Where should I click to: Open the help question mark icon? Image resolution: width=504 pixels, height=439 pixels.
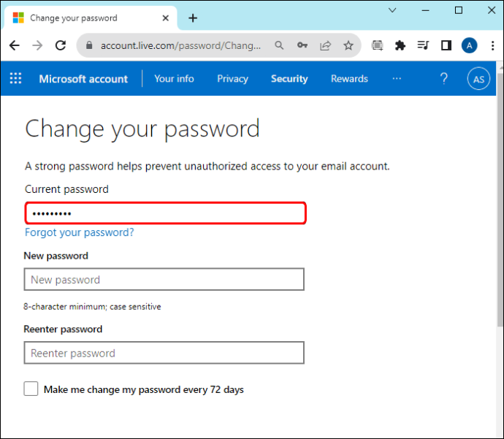pyautogui.click(x=444, y=78)
